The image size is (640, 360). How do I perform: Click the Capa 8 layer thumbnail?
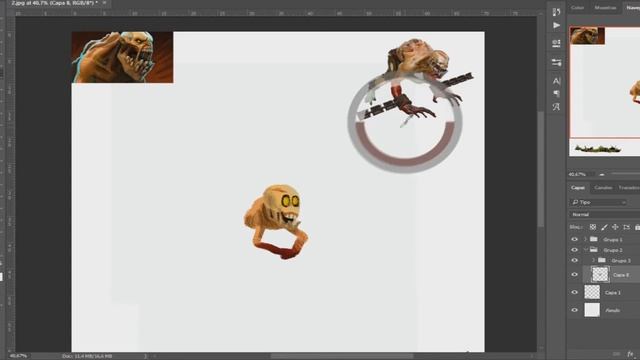coord(600,274)
